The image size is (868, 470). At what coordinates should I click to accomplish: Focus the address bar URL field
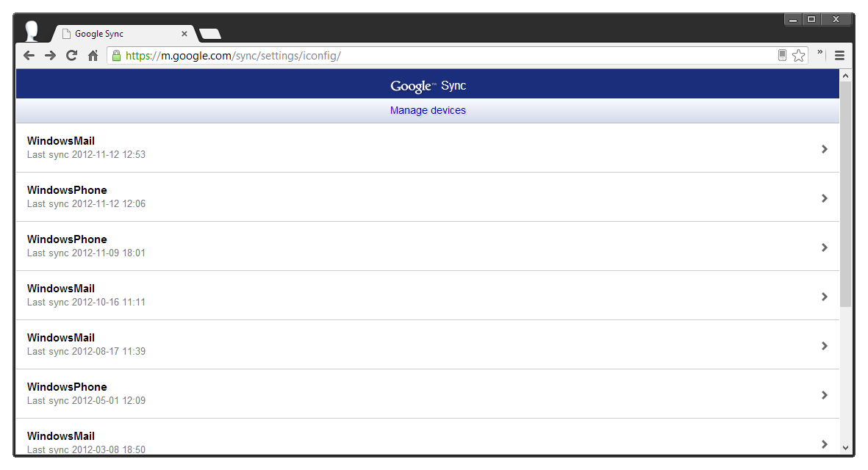[x=441, y=56]
